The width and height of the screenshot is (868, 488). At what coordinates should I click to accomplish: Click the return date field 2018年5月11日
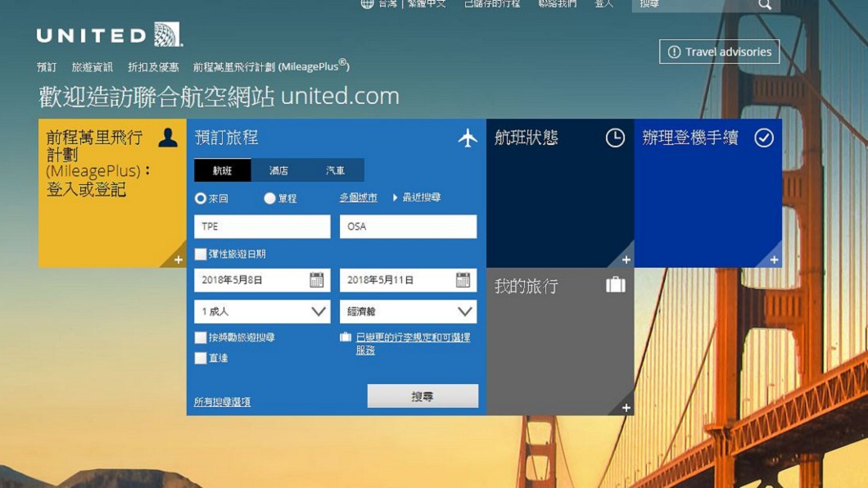(408, 280)
